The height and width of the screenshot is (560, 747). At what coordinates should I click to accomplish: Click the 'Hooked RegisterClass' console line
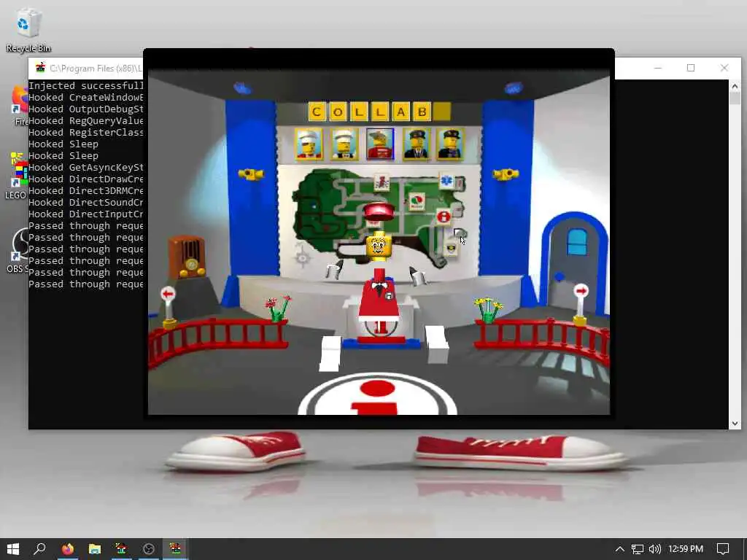(x=86, y=133)
